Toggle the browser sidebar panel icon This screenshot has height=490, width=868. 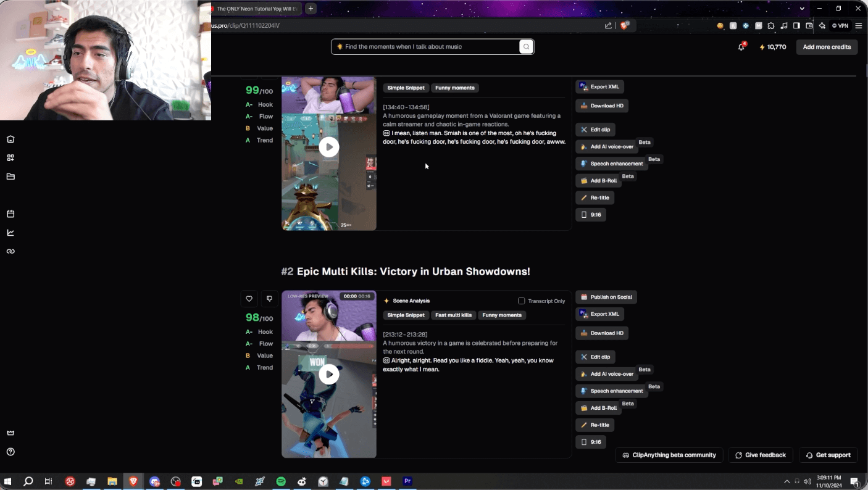coord(796,26)
